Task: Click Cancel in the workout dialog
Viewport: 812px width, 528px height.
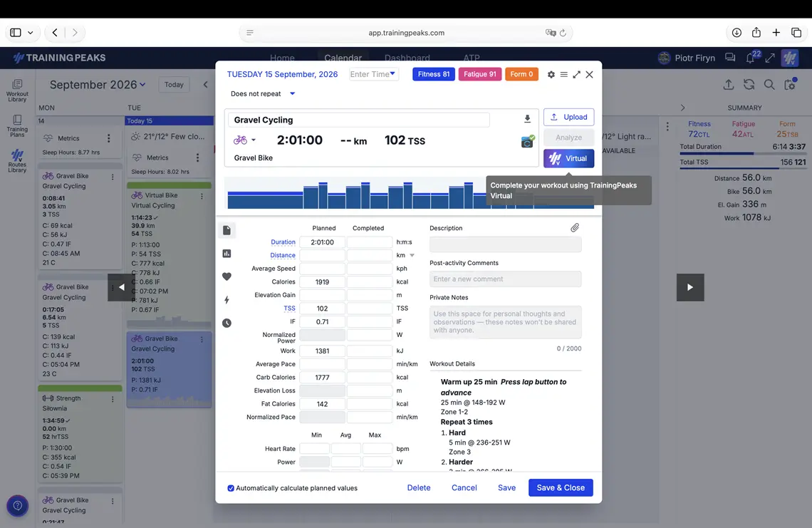Action: [x=464, y=487]
